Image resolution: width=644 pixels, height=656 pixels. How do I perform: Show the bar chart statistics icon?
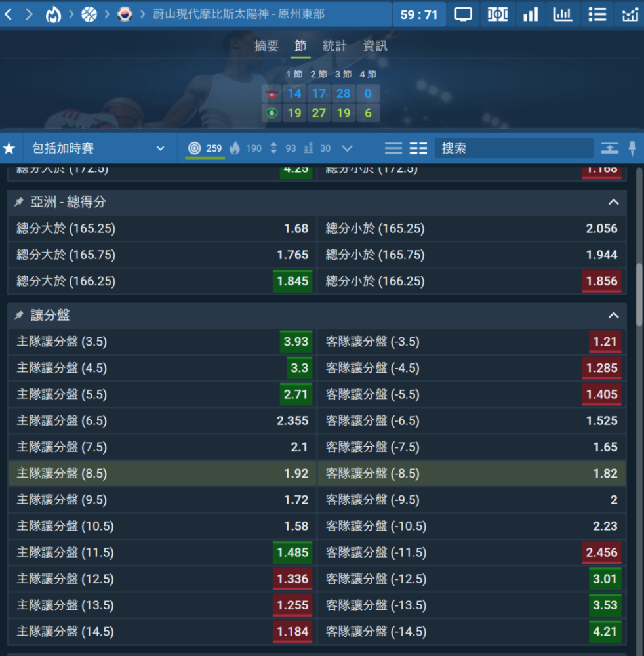click(x=531, y=14)
